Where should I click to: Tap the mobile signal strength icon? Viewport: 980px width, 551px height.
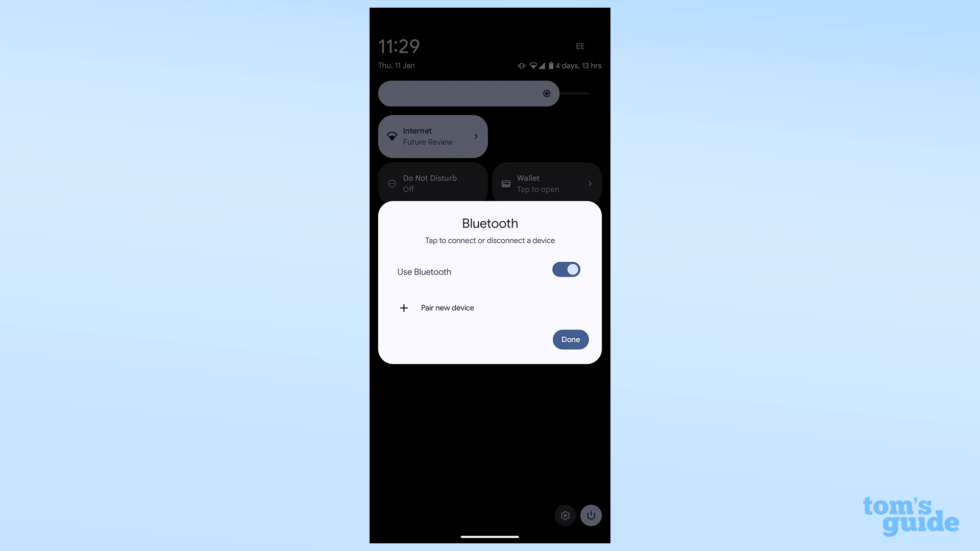(543, 65)
